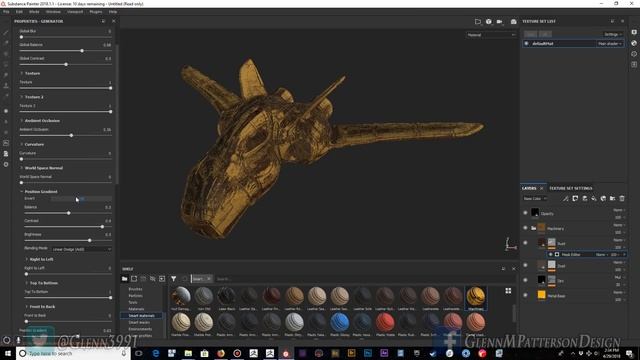Open Display settings icon on right sidebar

point(634,43)
